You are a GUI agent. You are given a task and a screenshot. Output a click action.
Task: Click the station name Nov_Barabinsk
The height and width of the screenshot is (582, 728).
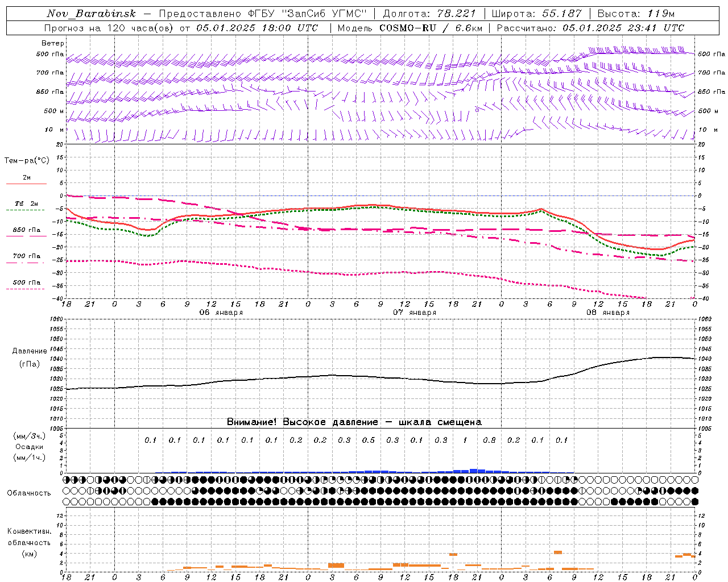pos(92,14)
